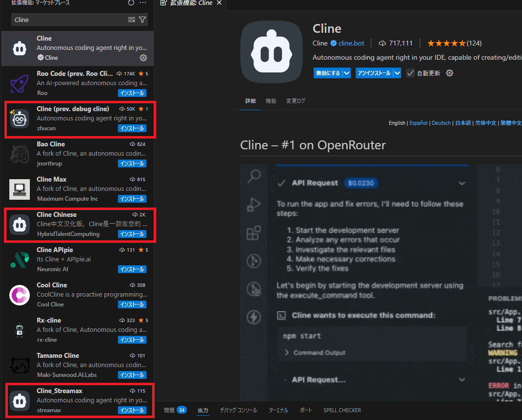Screen dimensions: 522x420
Task: Refresh the extensions marketplace list
Action: pos(131,2)
